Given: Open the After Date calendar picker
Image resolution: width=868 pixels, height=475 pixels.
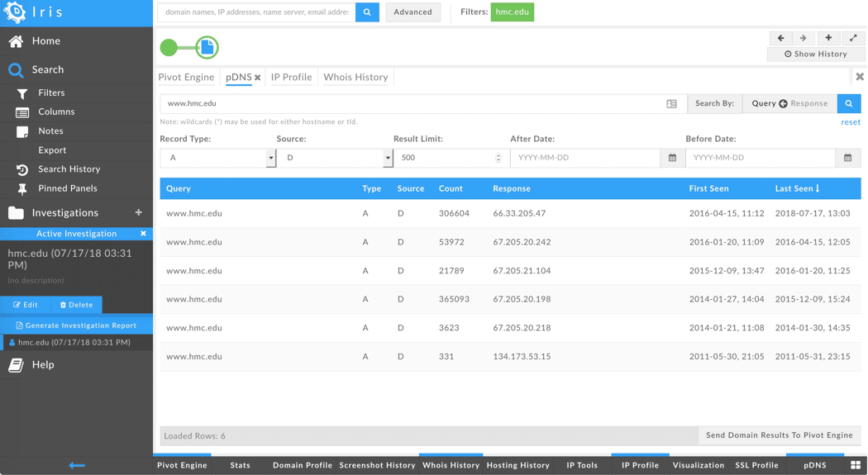Looking at the screenshot, I should [x=672, y=158].
